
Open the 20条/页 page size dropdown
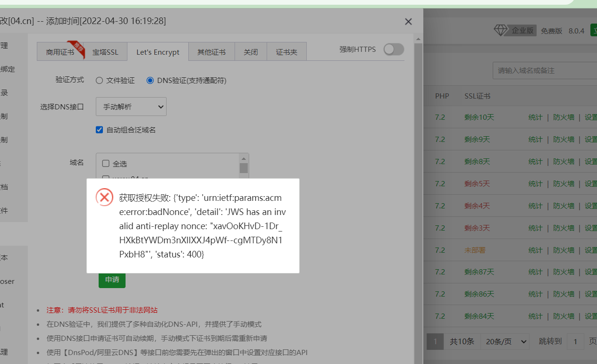505,341
